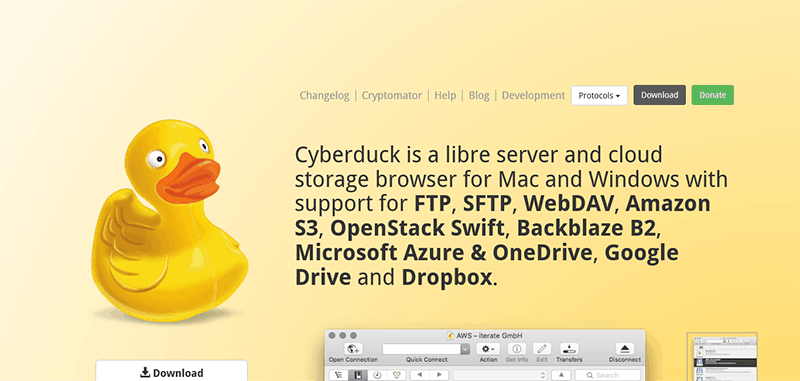Click the bold 'Dropbox' word in headline
800x381 pixels.
tap(447, 277)
